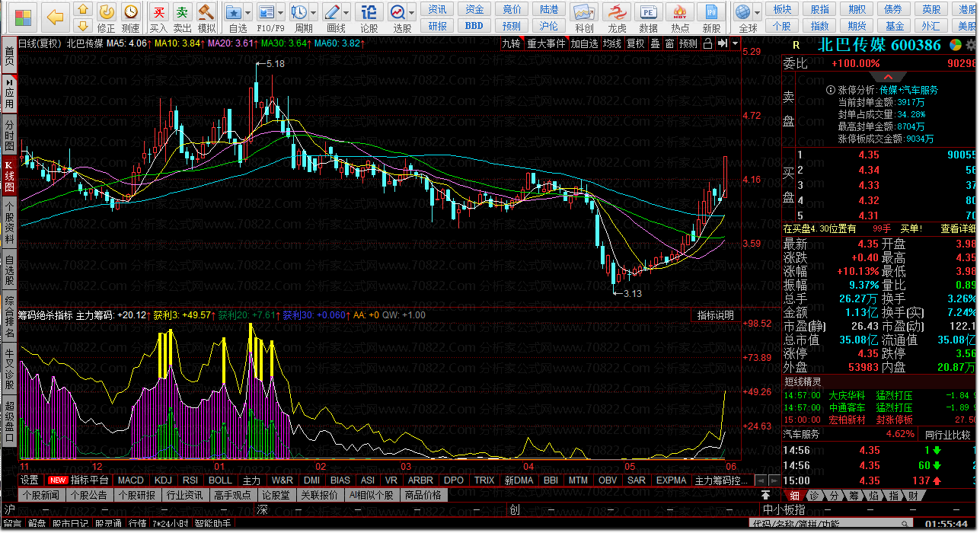Expand the F10/F9 dropdown arrow
980x533 pixels.
click(281, 13)
